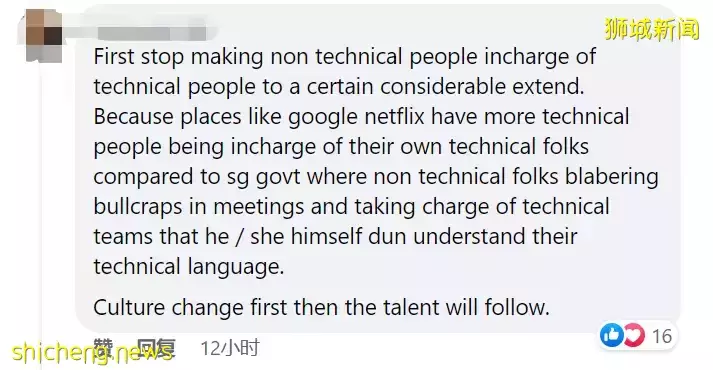Open the blurred commenter name link
The height and width of the screenshot is (370, 713).
pyautogui.click(x=151, y=33)
